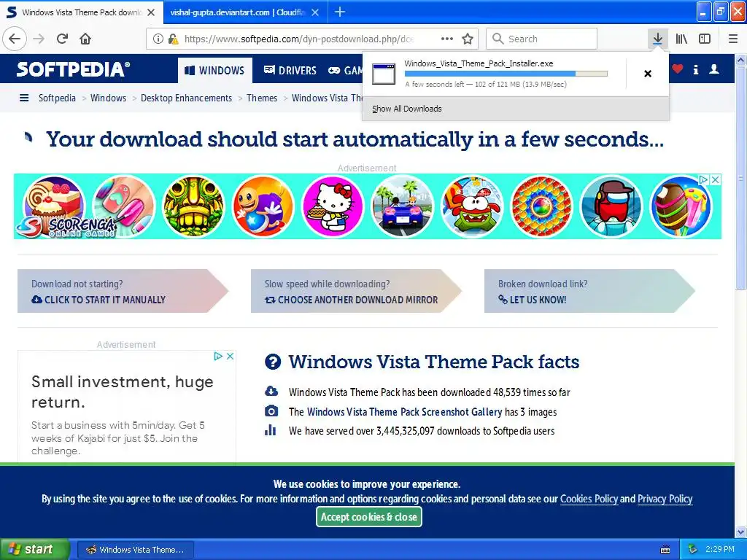The height and width of the screenshot is (560, 747).
Task: Go to Softpedia breadcrumb link
Action: click(57, 98)
